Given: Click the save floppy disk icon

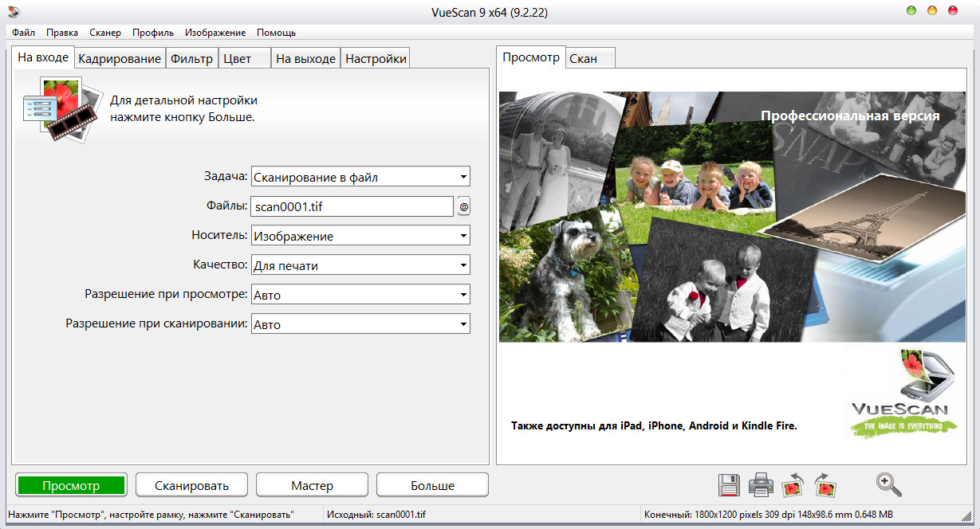Looking at the screenshot, I should click(729, 484).
